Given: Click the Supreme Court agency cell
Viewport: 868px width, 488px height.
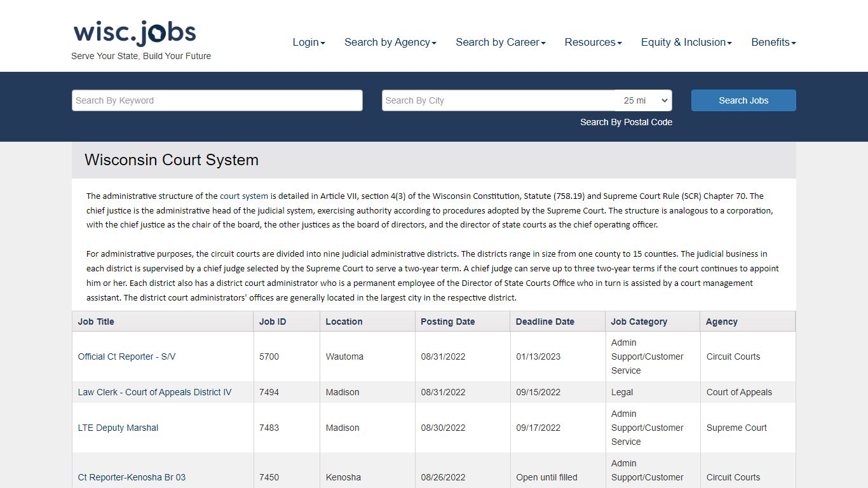Looking at the screenshot, I should coord(748,428).
